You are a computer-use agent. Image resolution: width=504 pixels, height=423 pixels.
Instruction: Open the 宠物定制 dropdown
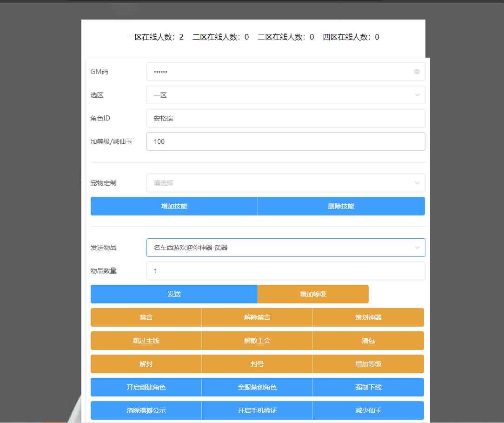point(285,183)
